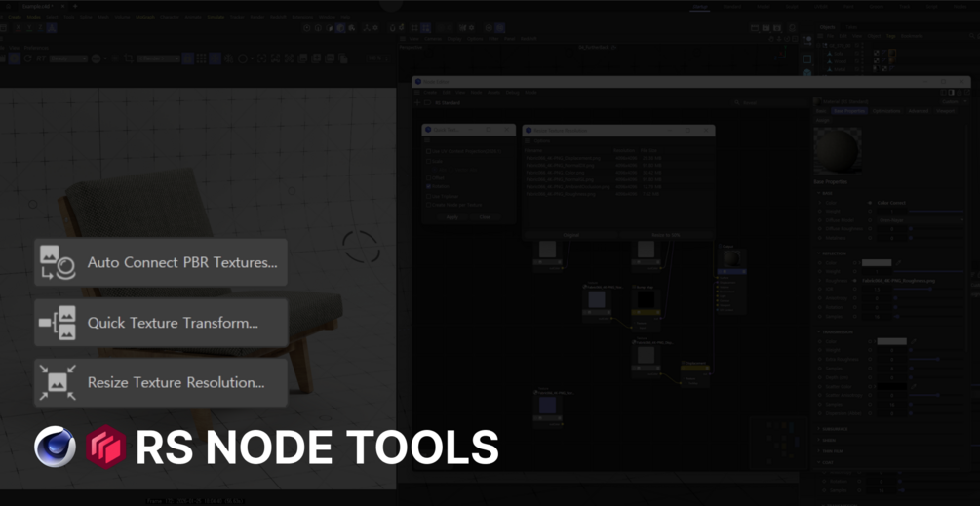Click Close in Quick Texture dialog
The image size is (980, 506).
485,216
